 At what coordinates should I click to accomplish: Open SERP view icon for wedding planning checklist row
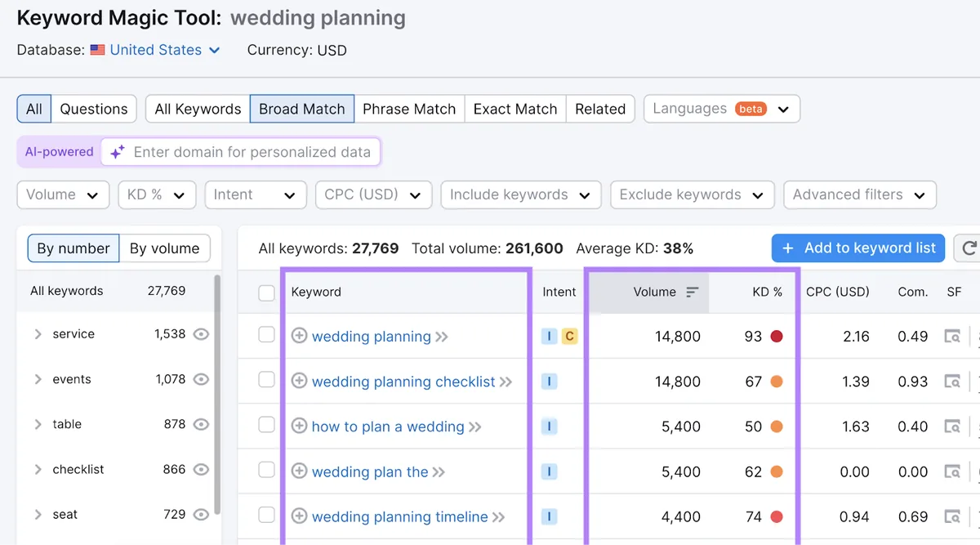click(952, 381)
